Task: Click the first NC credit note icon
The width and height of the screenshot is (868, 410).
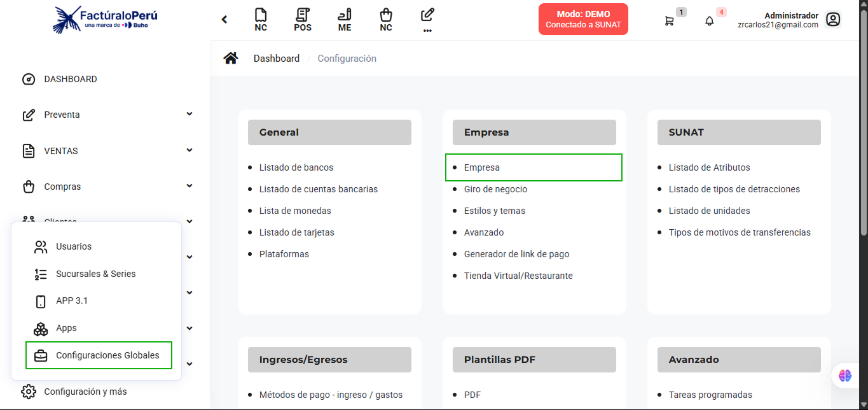Action: tap(261, 19)
